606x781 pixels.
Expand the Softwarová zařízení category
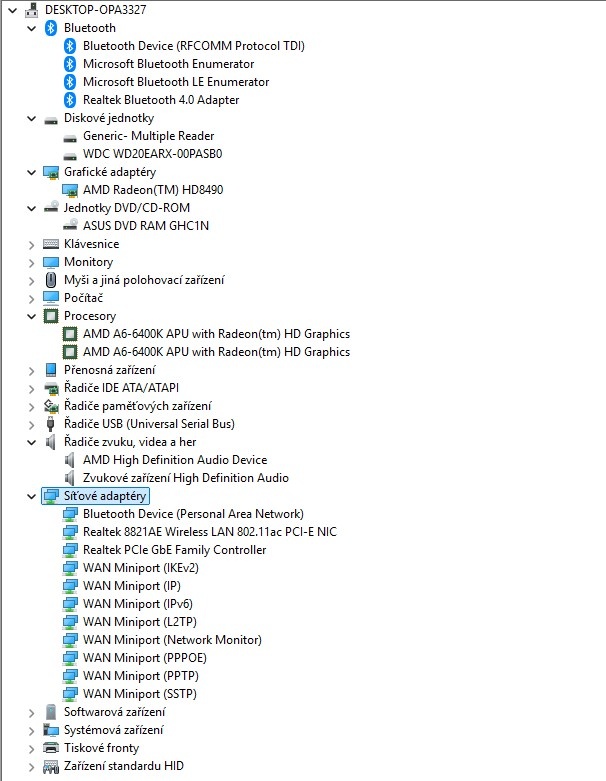(x=31, y=713)
